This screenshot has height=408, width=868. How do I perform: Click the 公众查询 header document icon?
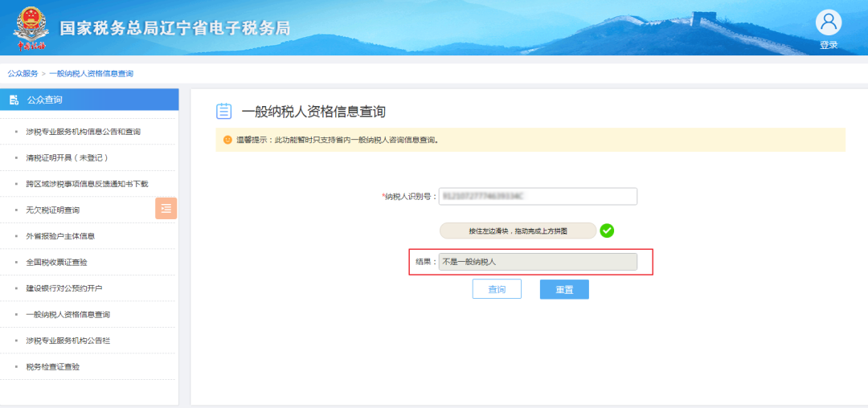(x=14, y=100)
